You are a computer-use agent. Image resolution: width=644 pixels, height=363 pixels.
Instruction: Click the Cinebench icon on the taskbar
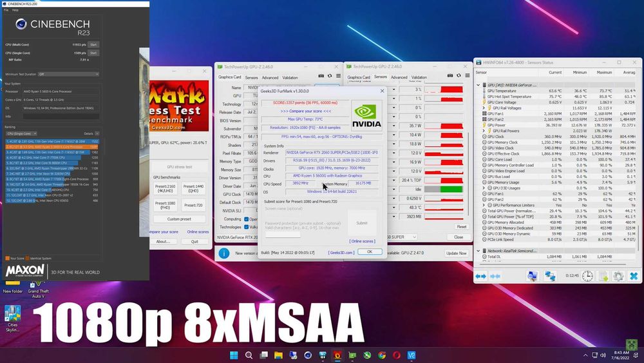pos(308,355)
